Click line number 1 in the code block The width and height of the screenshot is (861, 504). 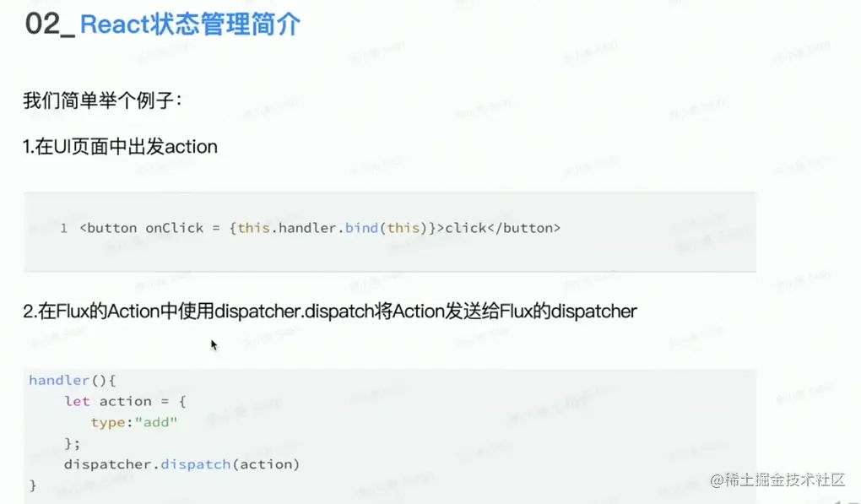point(64,228)
